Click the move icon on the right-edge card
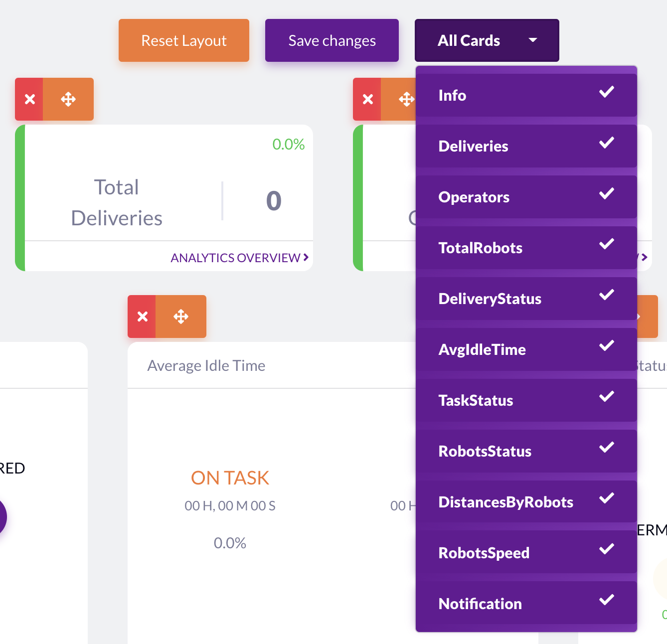The image size is (667, 644). click(x=648, y=316)
